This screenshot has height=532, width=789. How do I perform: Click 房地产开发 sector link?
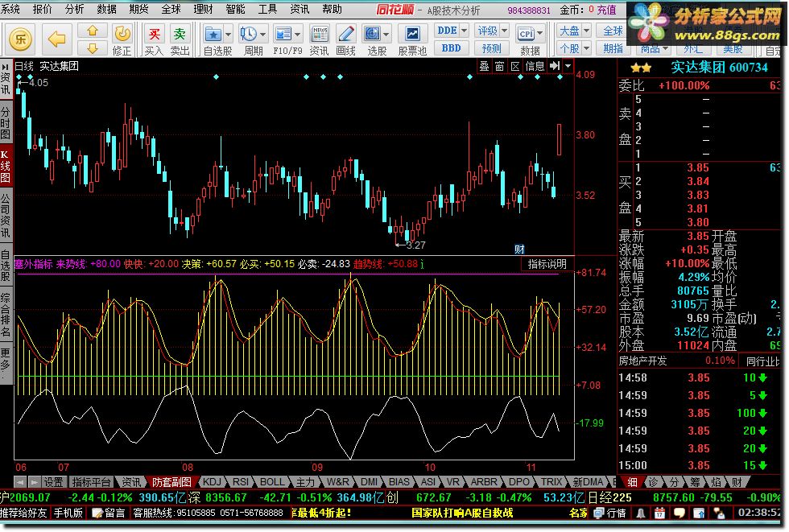[642, 361]
